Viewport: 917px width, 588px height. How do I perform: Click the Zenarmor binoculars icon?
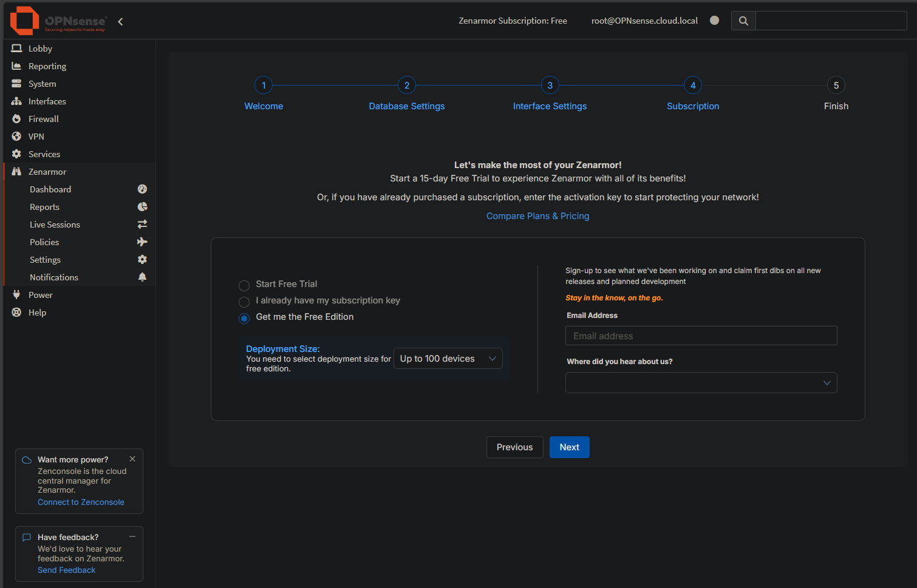pos(16,172)
